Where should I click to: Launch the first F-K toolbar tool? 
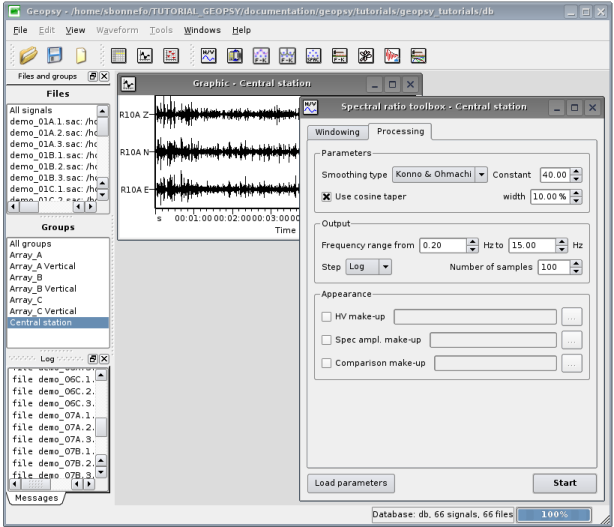click(x=261, y=56)
